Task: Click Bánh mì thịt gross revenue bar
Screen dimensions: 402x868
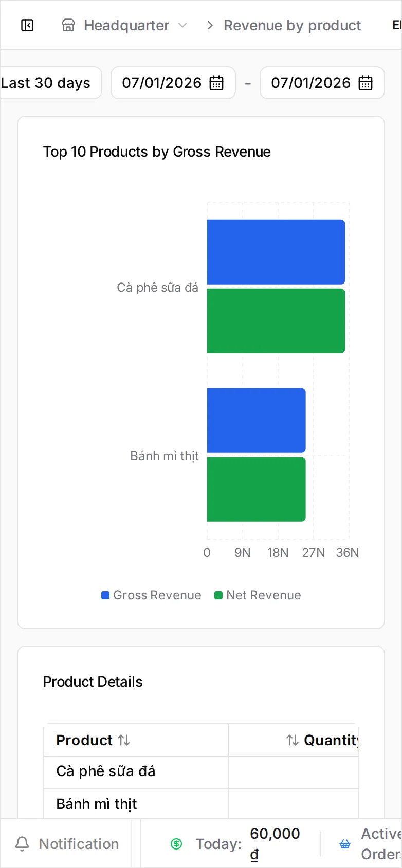Action: 257,421
